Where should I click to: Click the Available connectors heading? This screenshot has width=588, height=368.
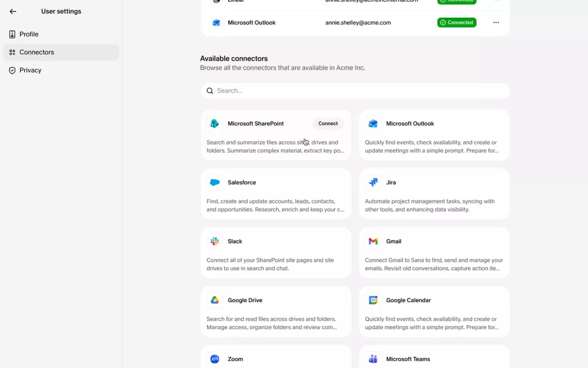coord(233,58)
